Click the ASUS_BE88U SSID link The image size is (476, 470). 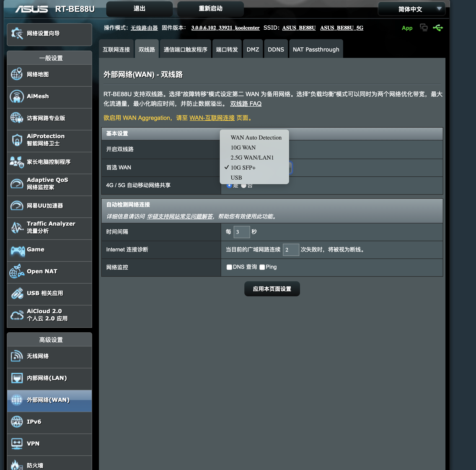pyautogui.click(x=299, y=28)
